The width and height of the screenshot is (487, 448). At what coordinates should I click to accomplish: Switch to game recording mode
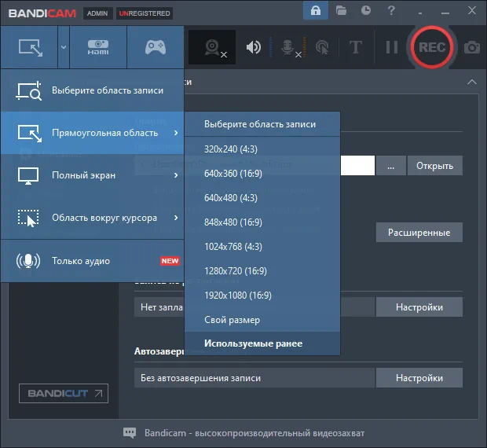click(x=156, y=47)
